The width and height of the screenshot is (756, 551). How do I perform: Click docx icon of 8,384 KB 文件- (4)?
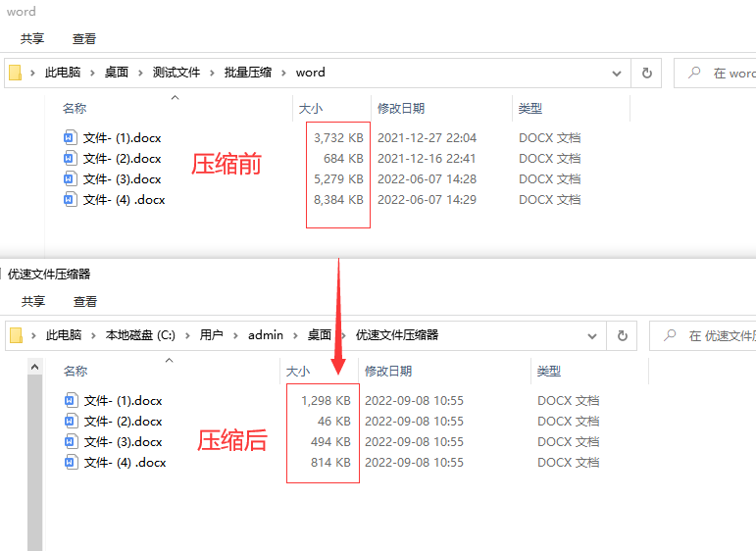pos(70,199)
